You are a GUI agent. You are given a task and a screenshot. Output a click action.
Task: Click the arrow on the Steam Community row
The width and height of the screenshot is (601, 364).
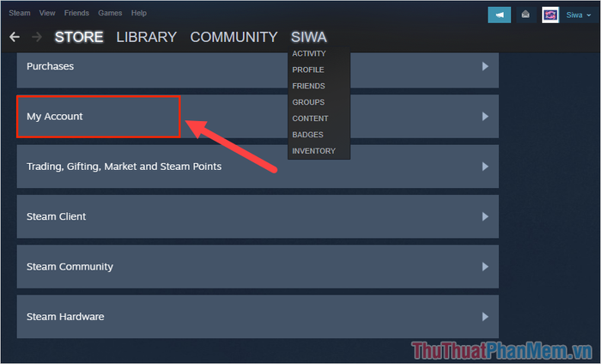click(485, 267)
